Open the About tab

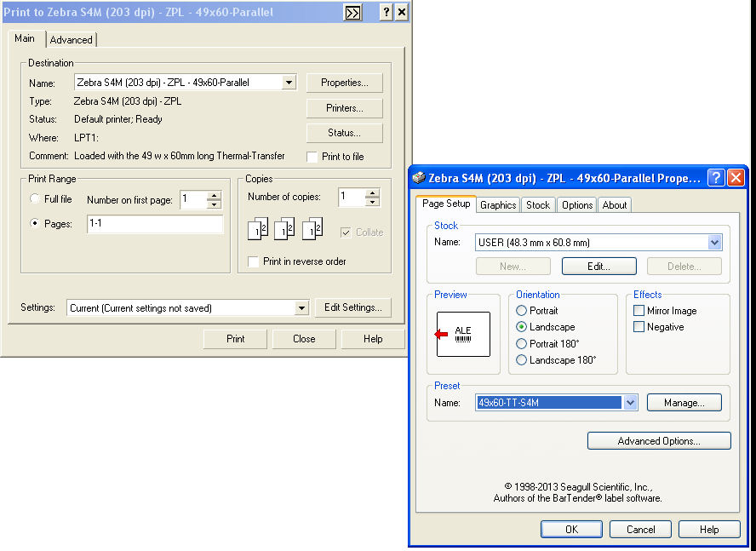click(x=615, y=205)
